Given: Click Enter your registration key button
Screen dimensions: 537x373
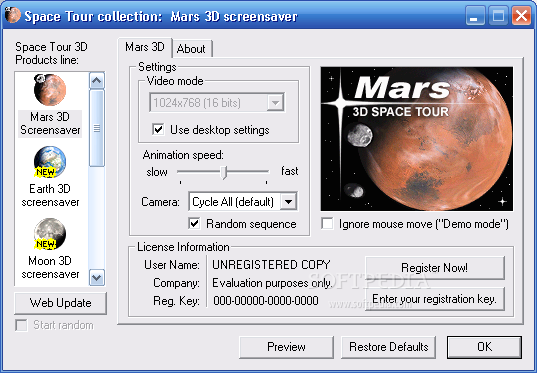Looking at the screenshot, I should click(x=435, y=299).
